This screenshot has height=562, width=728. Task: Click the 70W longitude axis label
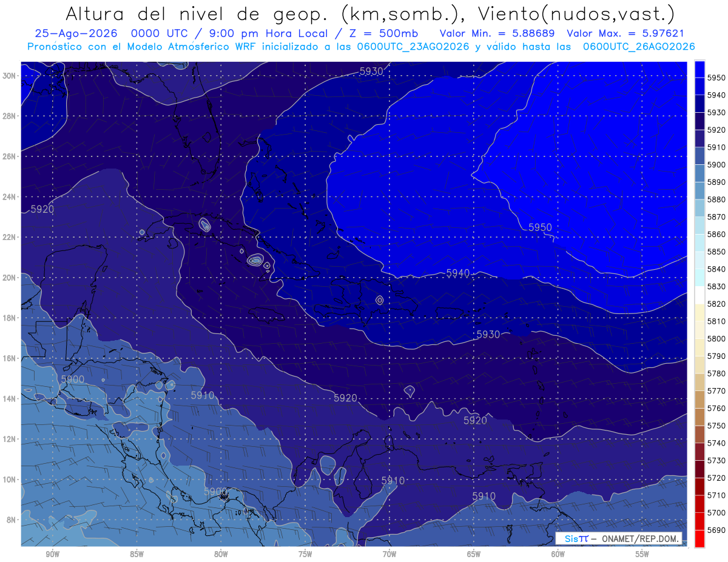[389, 554]
